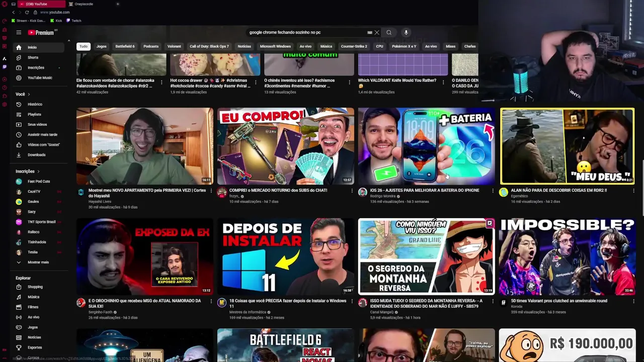
Task: Go back with the browser back arrow
Action: [x=13, y=12]
